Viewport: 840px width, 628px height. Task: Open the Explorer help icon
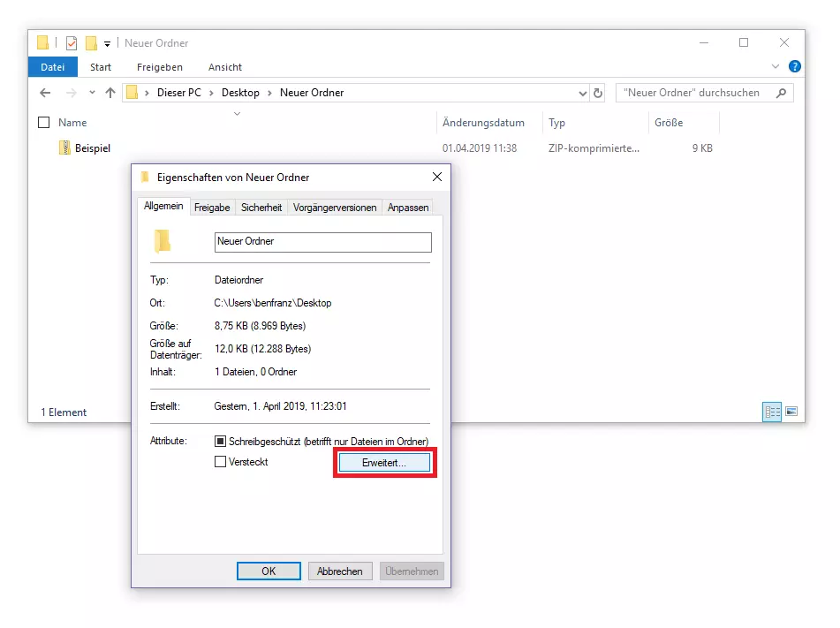coord(794,66)
